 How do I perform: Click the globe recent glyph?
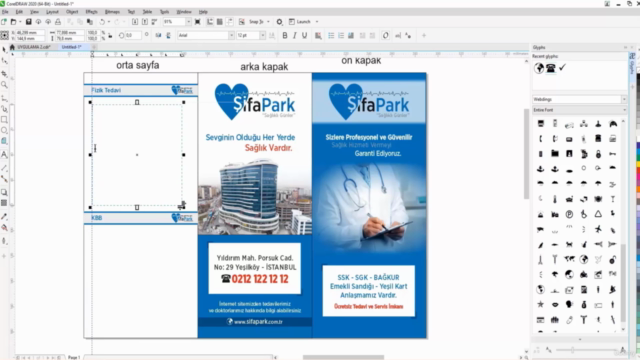(539, 68)
